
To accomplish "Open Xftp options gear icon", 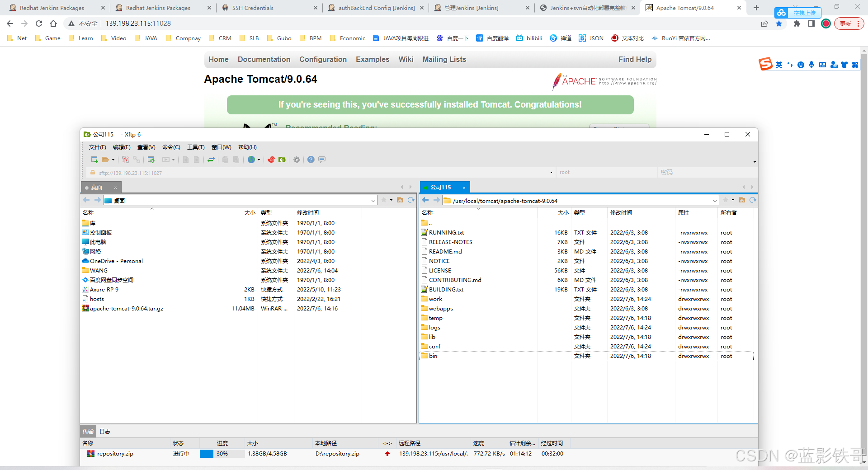I will (297, 160).
